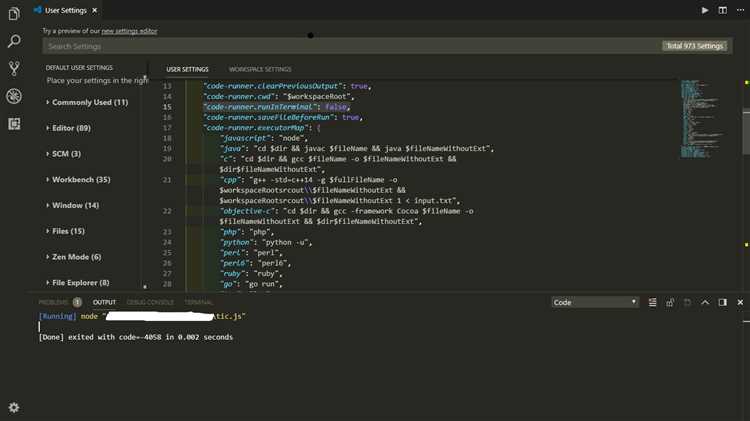Select the Code output channel dropdown
The height and width of the screenshot is (421, 750).
pyautogui.click(x=595, y=302)
